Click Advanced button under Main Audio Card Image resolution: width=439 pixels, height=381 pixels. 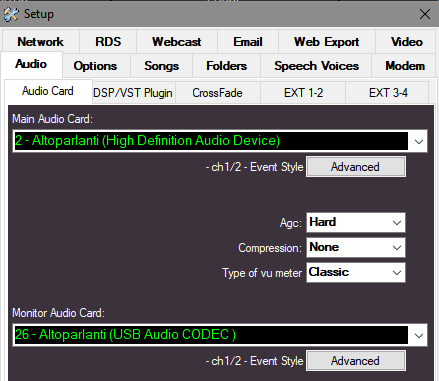(356, 167)
